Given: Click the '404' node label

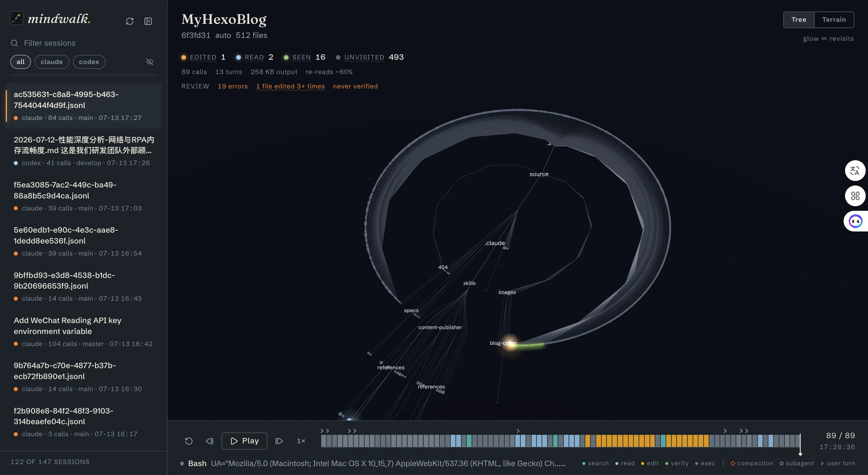Looking at the screenshot, I should (x=443, y=267).
